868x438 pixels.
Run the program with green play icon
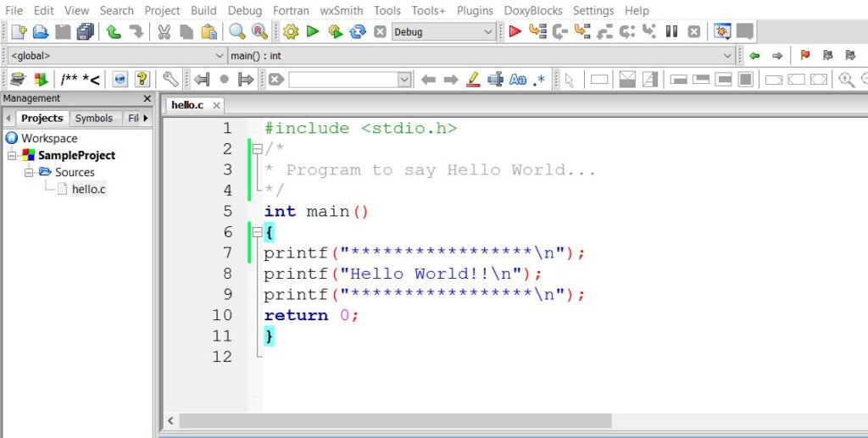point(313,32)
